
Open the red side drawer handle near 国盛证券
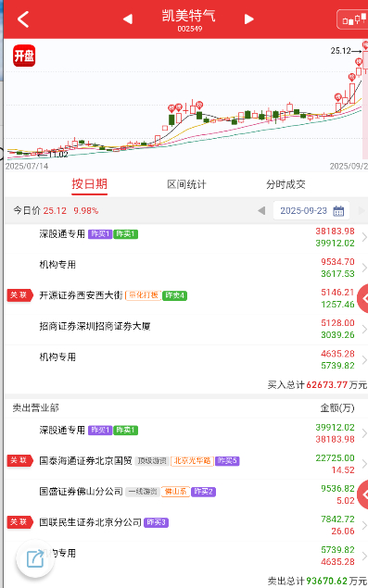pyautogui.click(x=362, y=495)
